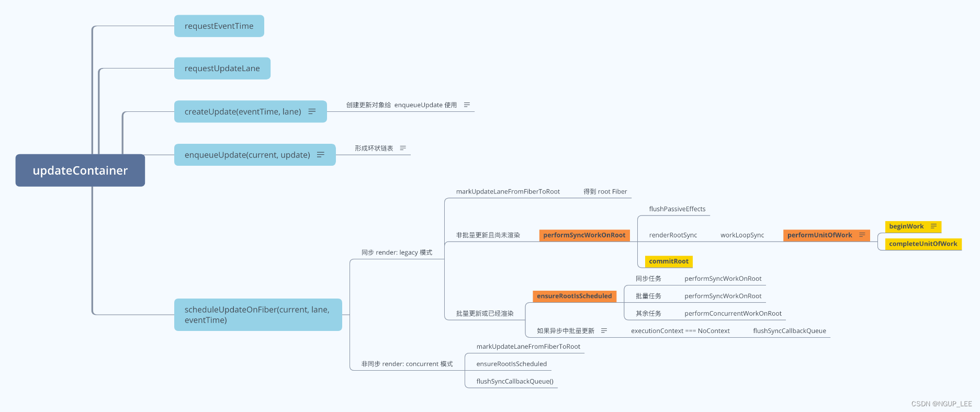
Task: Click flushPassiveEffects text
Action: (x=677, y=209)
